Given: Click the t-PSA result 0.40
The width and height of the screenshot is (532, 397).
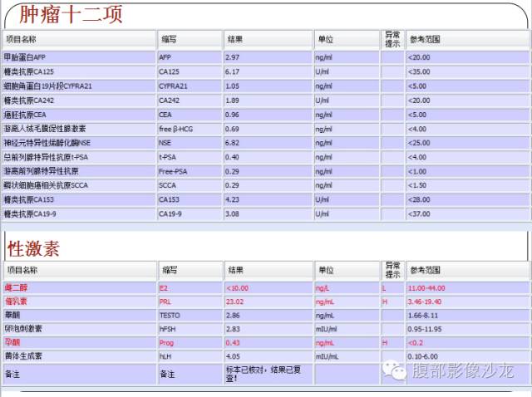Looking at the screenshot, I should coord(233,157).
